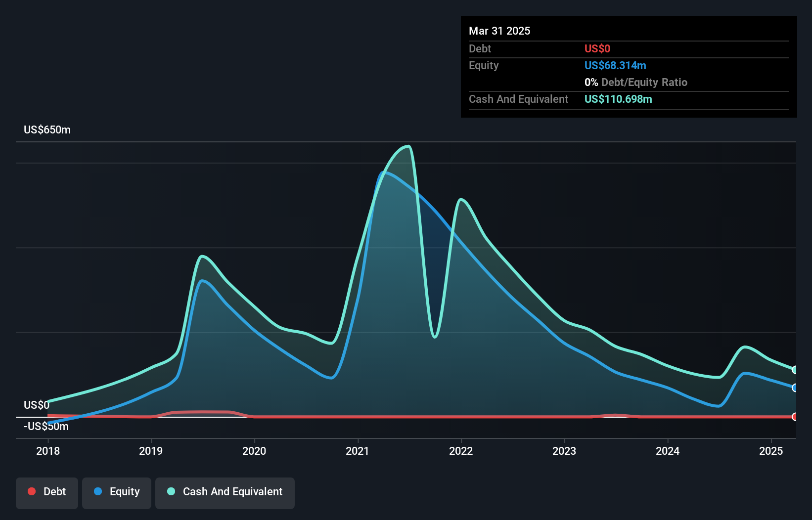The height and width of the screenshot is (520, 812).
Task: Click the Debt value US$0 in tooltip
Action: [x=597, y=48]
